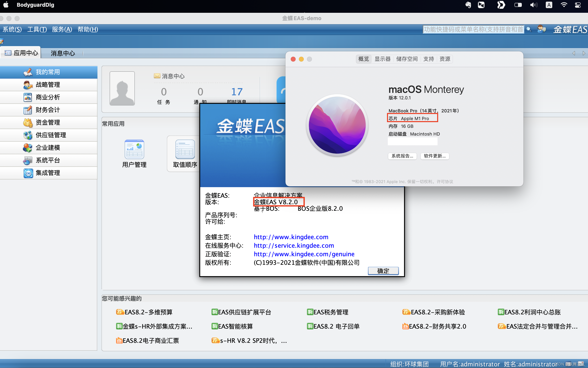
Task: Click the tab scroll right arrow
Action: [x=584, y=53]
